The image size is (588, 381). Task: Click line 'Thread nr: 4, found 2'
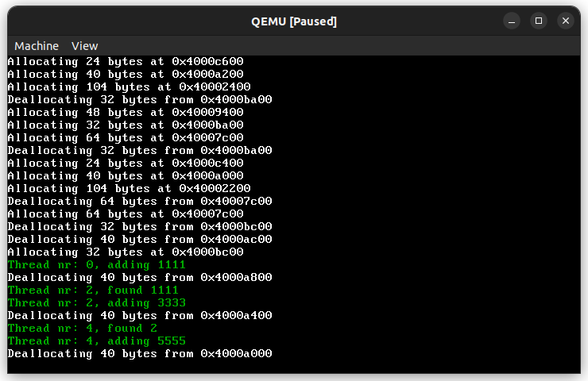(x=83, y=329)
